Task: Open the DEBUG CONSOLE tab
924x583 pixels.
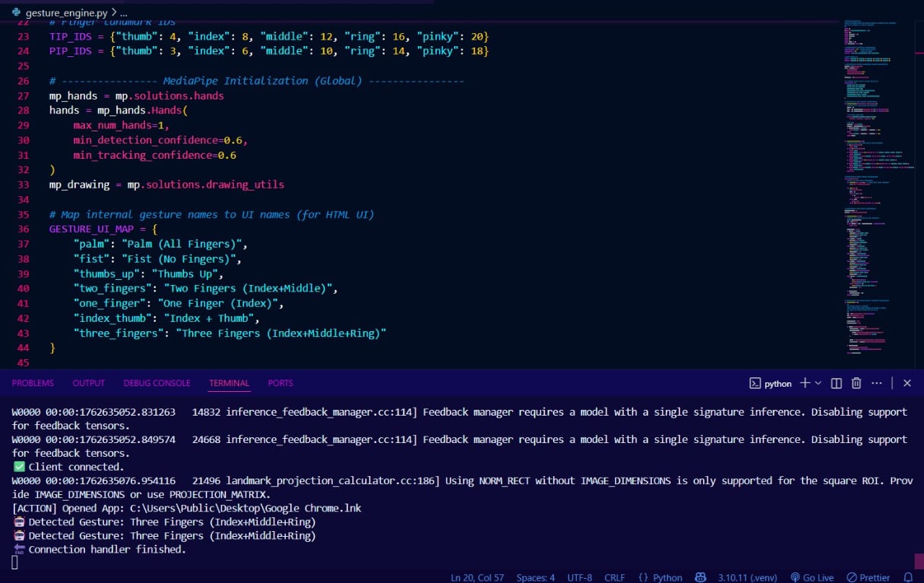Action: [x=157, y=383]
